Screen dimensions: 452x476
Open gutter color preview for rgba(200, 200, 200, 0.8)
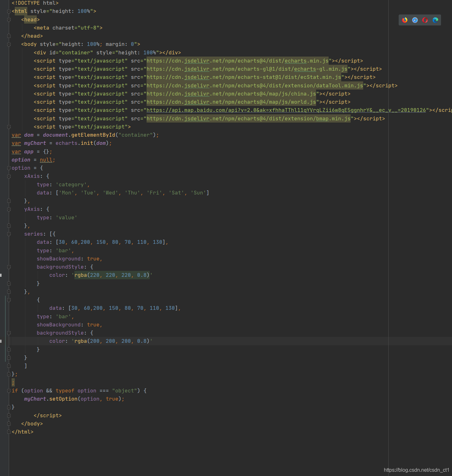point(1,341)
